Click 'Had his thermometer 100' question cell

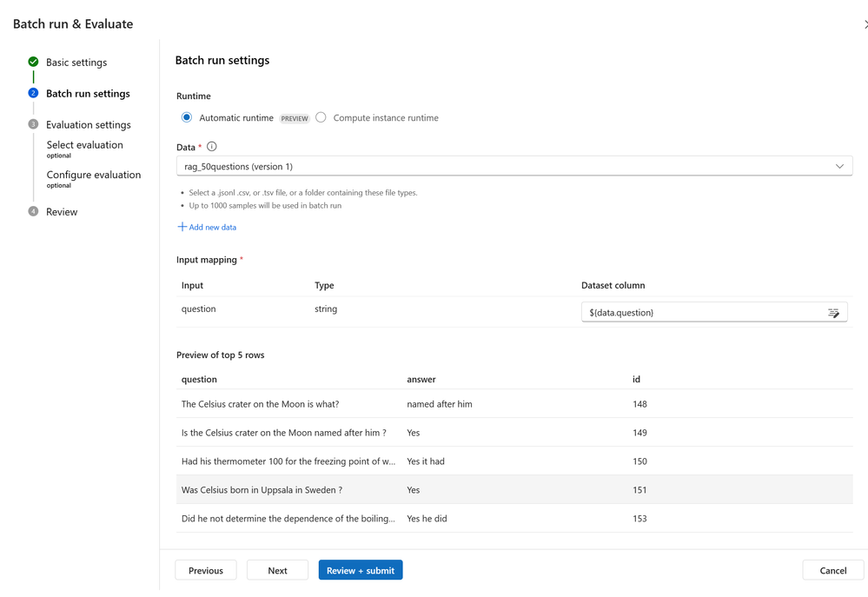click(x=288, y=461)
